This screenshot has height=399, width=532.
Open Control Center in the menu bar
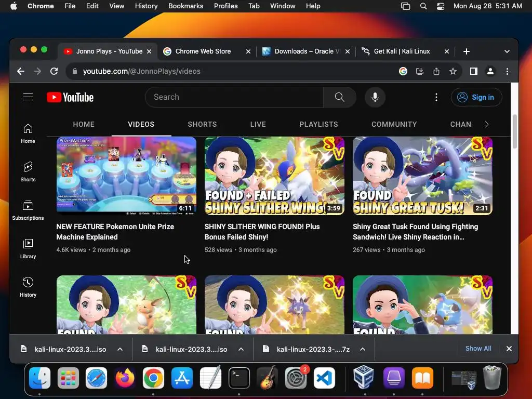point(441,6)
